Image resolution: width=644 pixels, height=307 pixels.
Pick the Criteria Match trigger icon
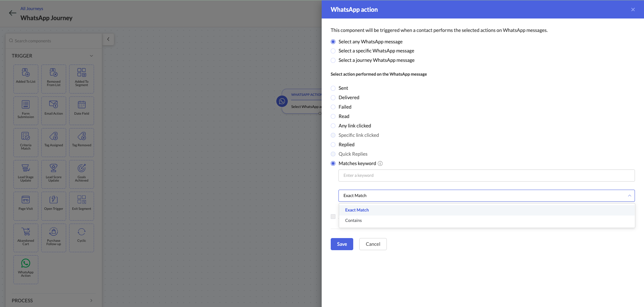(26, 136)
